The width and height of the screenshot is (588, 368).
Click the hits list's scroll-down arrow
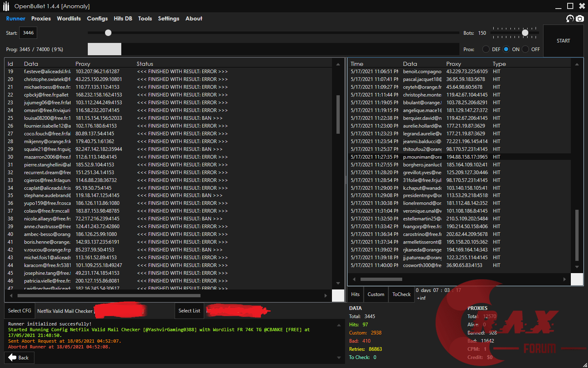577,267
